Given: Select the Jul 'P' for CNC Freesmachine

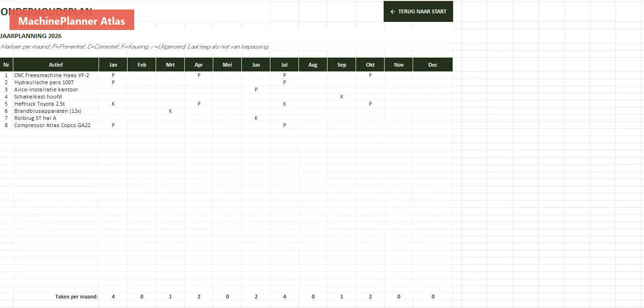Looking at the screenshot, I should (284, 75).
